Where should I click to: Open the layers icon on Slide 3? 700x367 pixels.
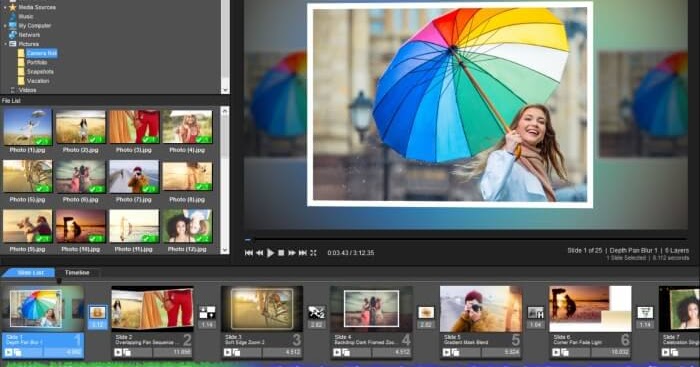pos(237,353)
